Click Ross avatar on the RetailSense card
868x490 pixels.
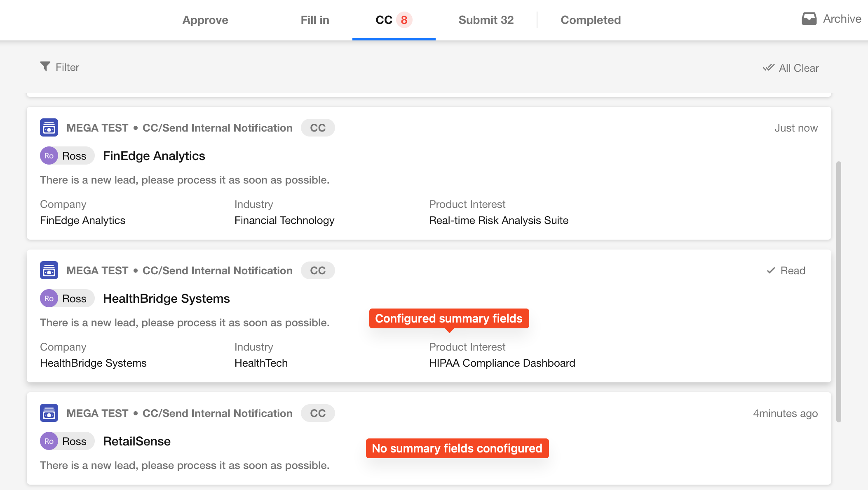tap(49, 441)
